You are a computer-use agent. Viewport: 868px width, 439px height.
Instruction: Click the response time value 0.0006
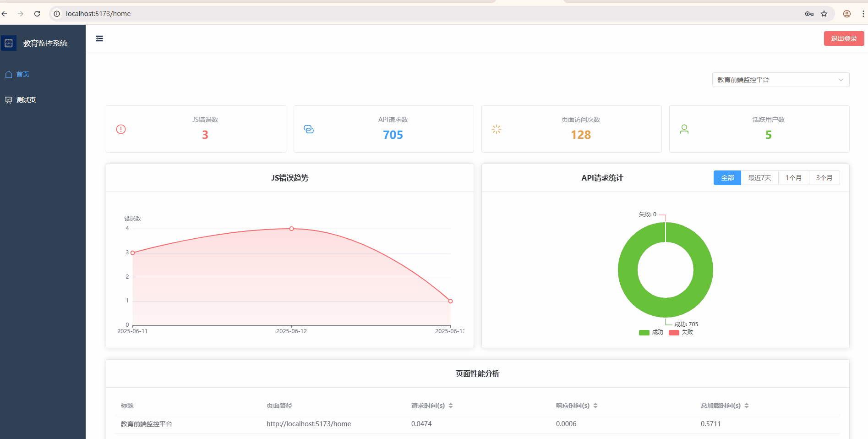[566, 424]
